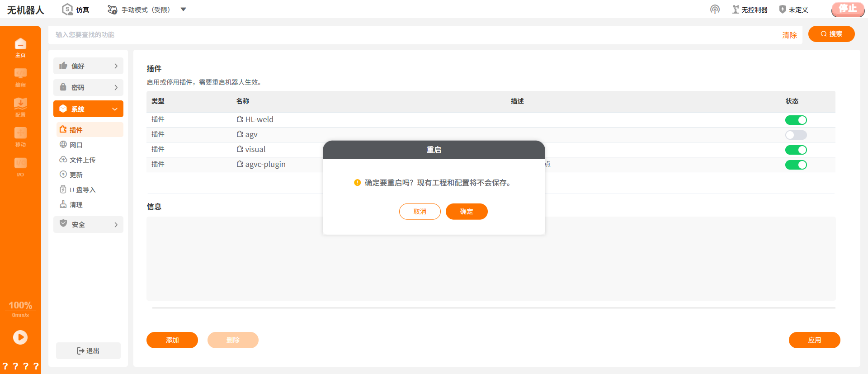868x374 pixels.
Task: Open the 移动 move sidebar icon
Action: tap(20, 137)
